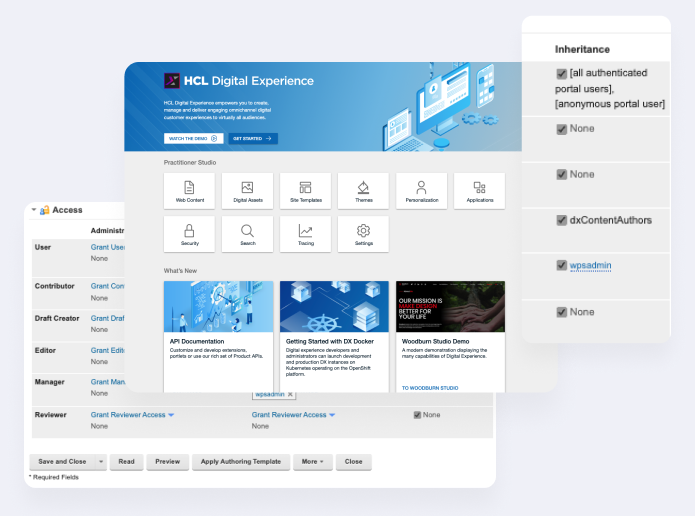The image size is (695, 516).
Task: Toggle the all authenticated portal users checkbox
Action: 561,73
